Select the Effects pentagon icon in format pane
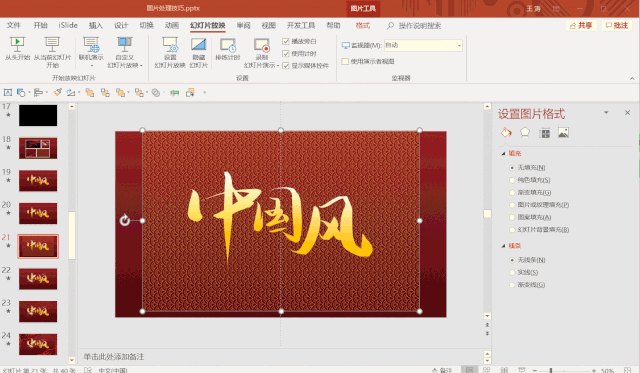Screen dimensions: 640x373 click(x=525, y=133)
